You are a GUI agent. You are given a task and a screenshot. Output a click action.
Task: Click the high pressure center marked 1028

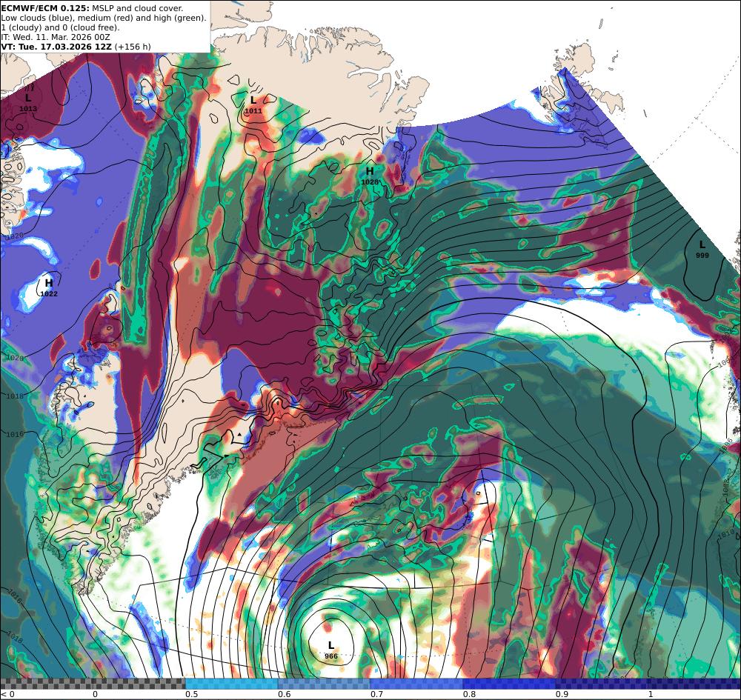pyautogui.click(x=370, y=176)
